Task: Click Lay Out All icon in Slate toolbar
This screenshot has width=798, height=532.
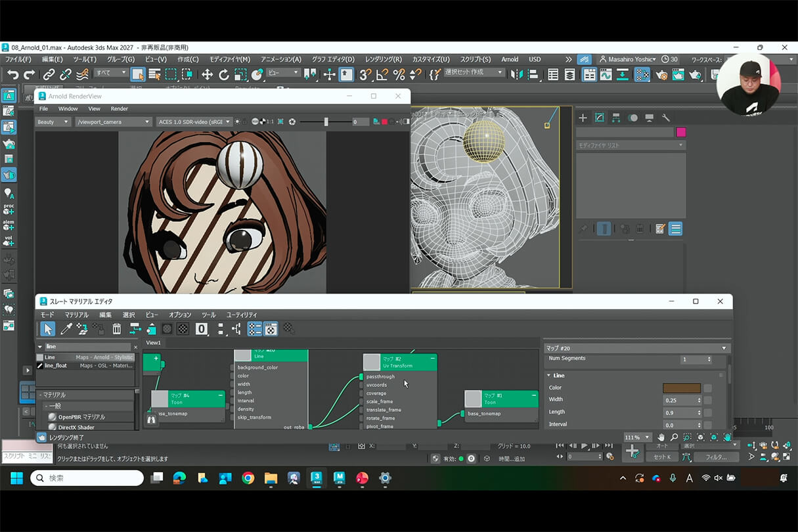Action: [x=220, y=328]
